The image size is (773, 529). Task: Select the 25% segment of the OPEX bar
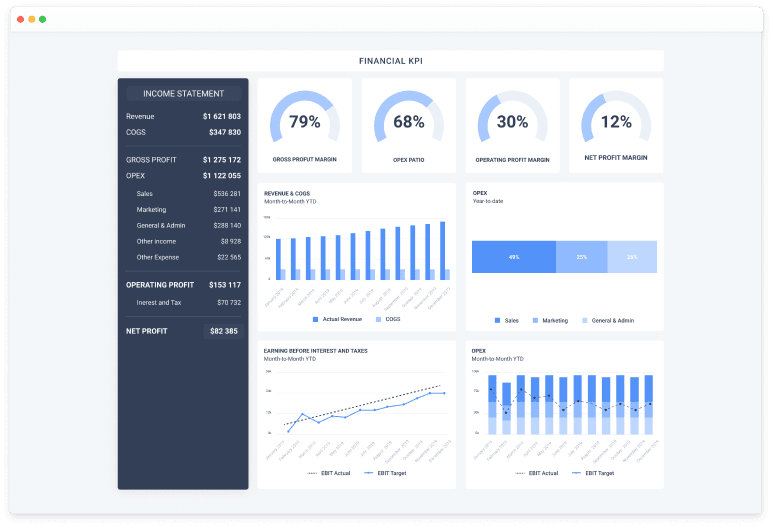tap(582, 257)
